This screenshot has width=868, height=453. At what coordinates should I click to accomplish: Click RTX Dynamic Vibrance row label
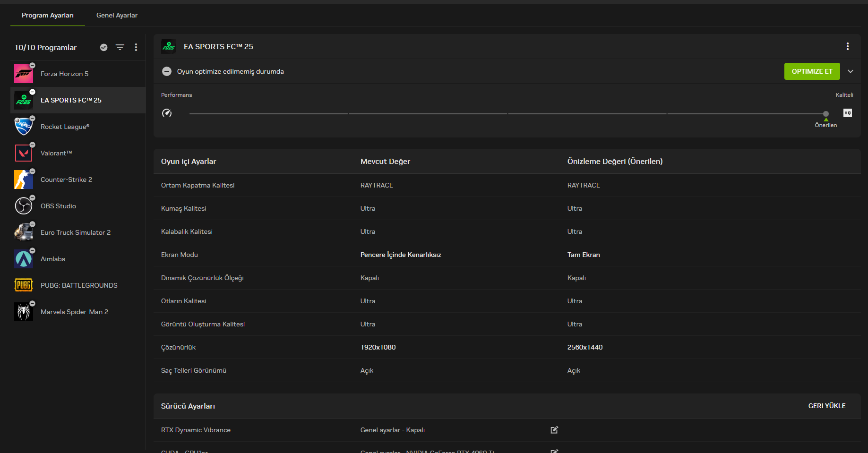point(196,430)
